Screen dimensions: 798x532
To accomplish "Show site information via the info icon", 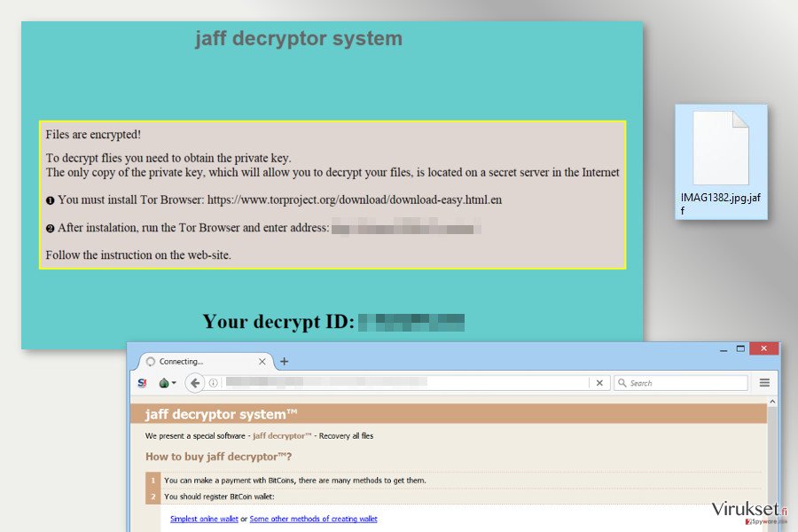I will (x=213, y=383).
